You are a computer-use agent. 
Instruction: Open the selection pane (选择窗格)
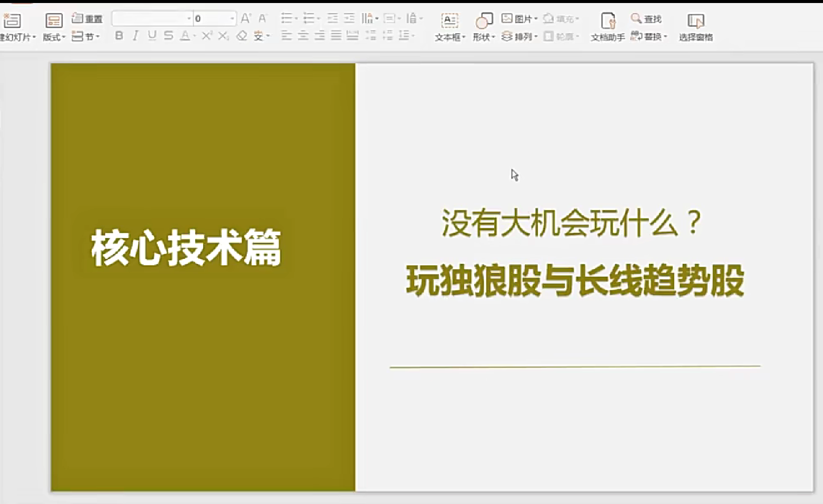coord(696,27)
